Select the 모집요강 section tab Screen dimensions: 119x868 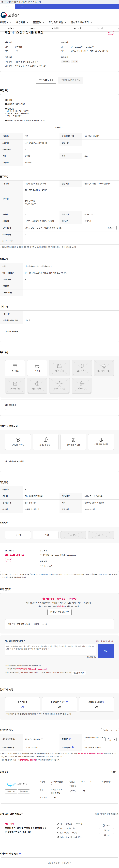[x=11, y=28]
